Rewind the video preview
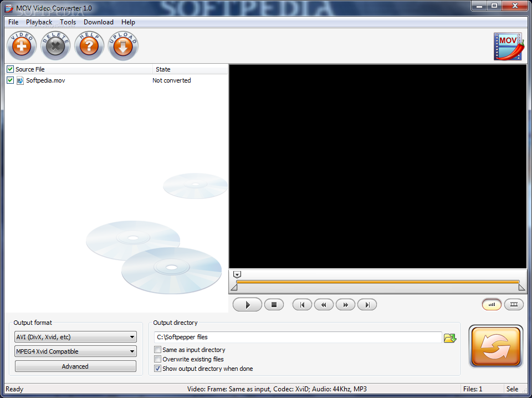This screenshot has height=398, width=532. click(x=324, y=305)
